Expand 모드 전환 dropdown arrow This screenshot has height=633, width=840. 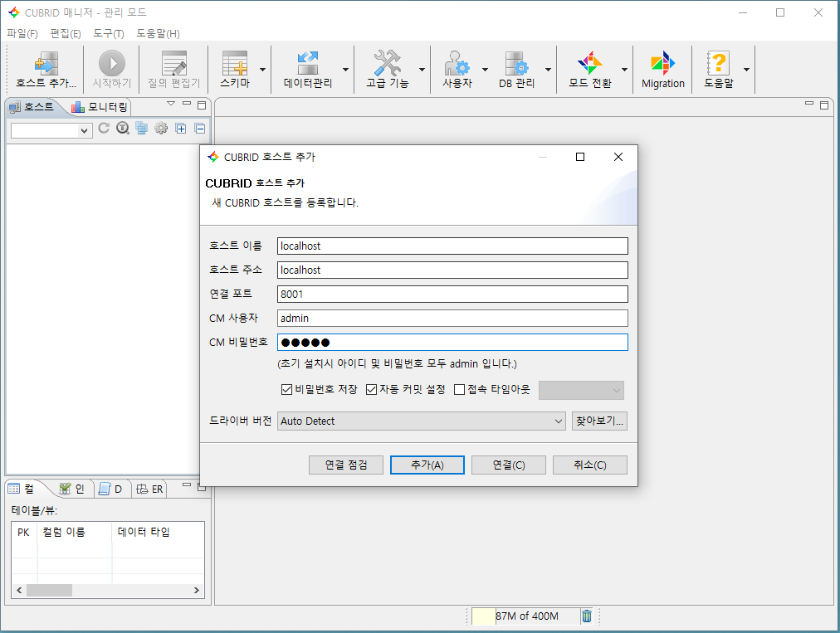[624, 70]
